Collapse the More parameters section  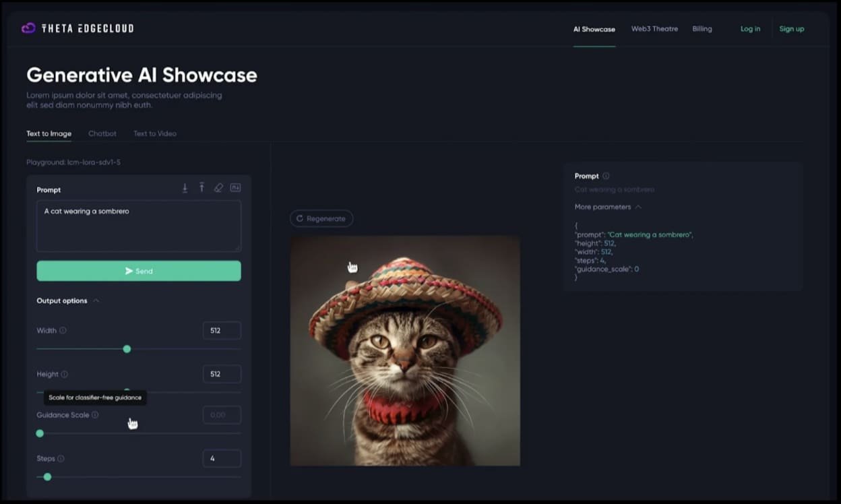pyautogui.click(x=638, y=207)
